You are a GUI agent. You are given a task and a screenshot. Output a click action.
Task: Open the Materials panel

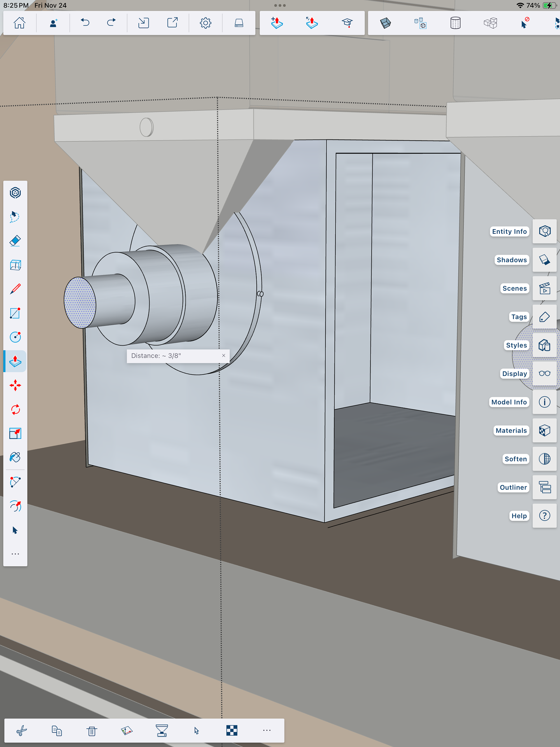[544, 431]
